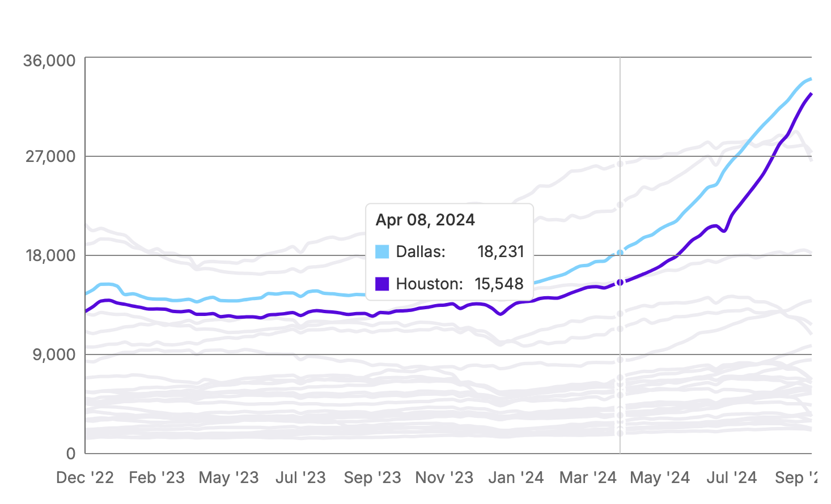The height and width of the screenshot is (504, 831).
Task: Click the "Jul '24" x-axis label
Action: point(732,477)
